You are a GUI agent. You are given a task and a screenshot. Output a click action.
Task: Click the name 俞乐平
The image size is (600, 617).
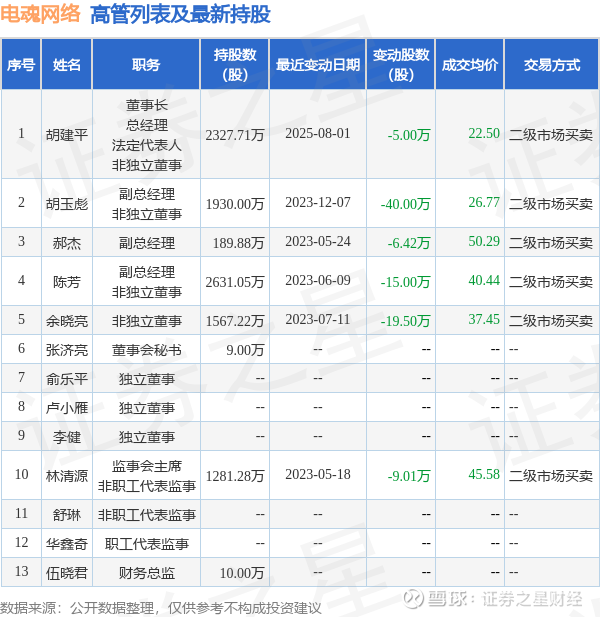click(x=67, y=379)
